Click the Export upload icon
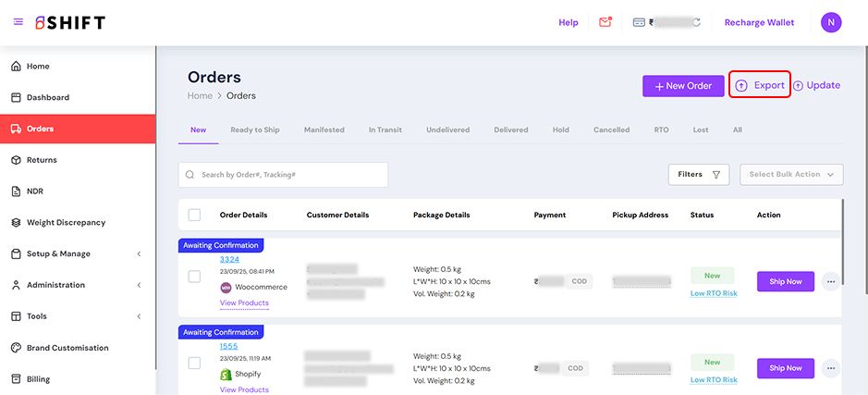868x395 pixels. pyautogui.click(x=741, y=85)
